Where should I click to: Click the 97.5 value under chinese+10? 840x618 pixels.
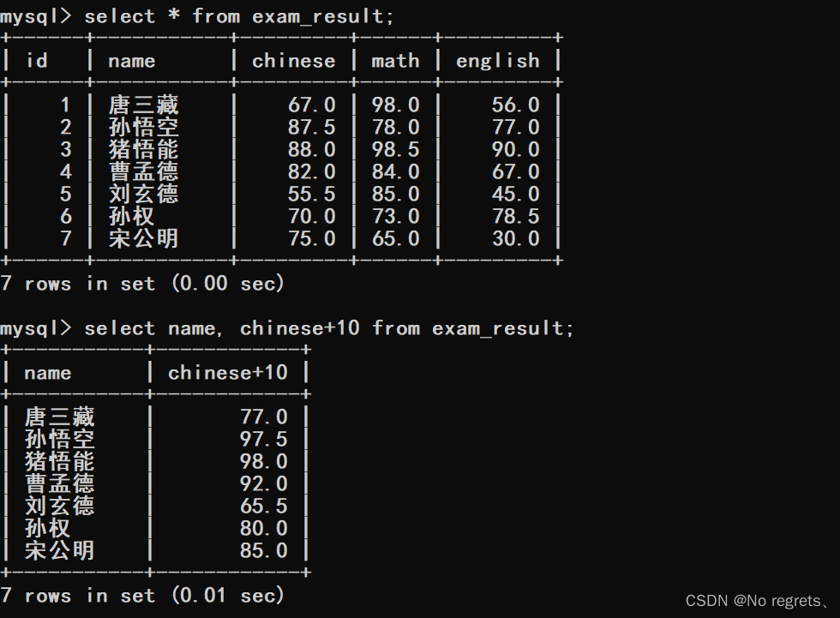[263, 440]
